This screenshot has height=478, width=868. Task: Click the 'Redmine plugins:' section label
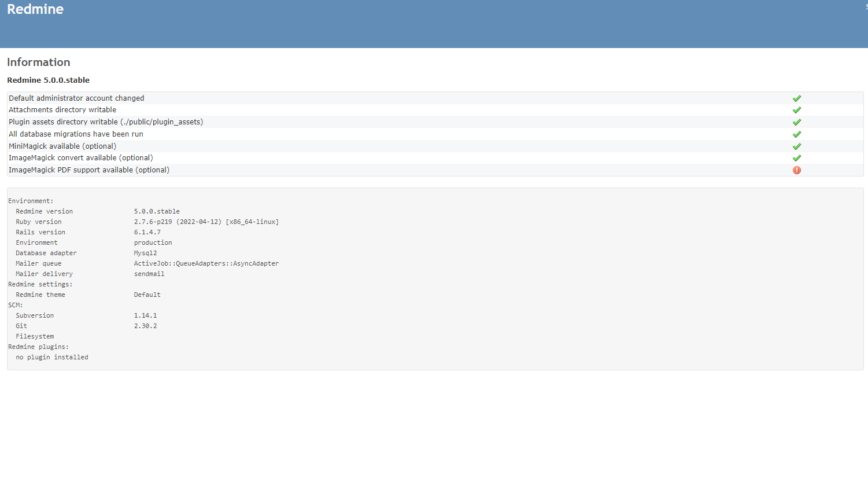(39, 347)
